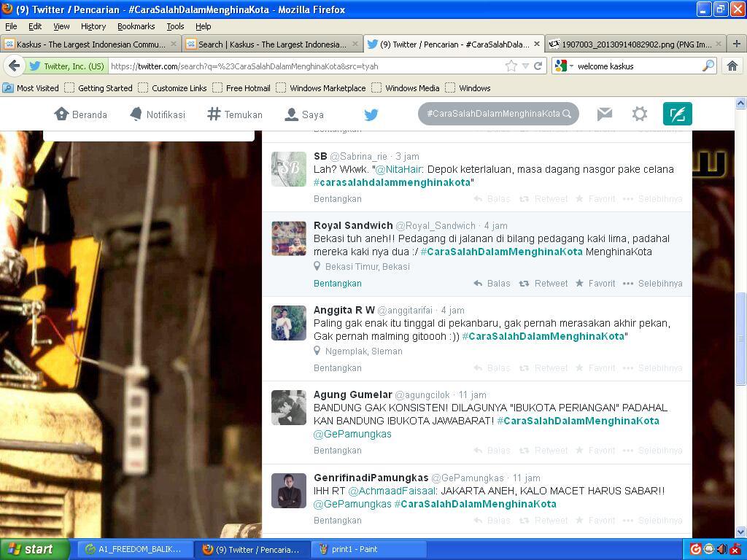Viewport: 747px width, 560px height.
Task: Open the Twitter Inc site identity button
Action: pyautogui.click(x=66, y=66)
